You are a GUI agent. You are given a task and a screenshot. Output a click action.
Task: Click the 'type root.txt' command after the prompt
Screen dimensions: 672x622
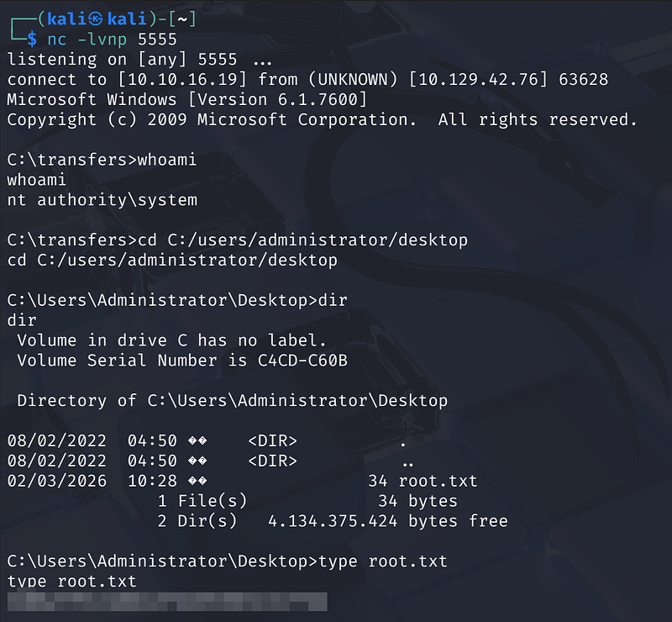coord(383,561)
